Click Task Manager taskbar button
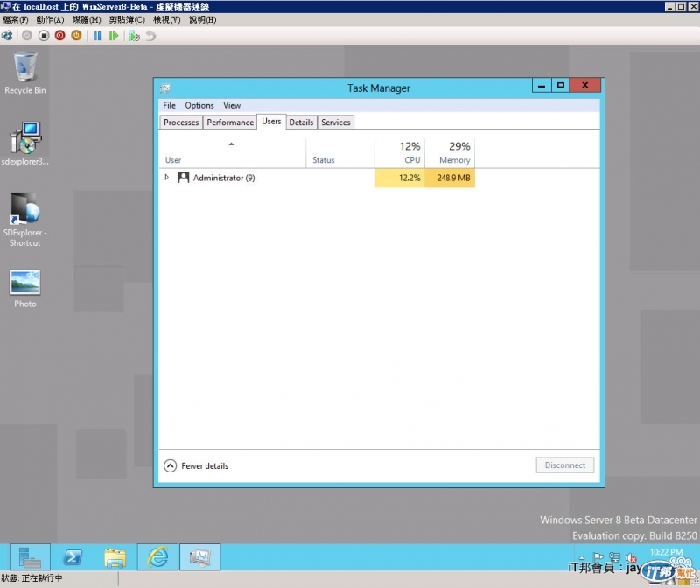The width and height of the screenshot is (700, 588). click(199, 557)
